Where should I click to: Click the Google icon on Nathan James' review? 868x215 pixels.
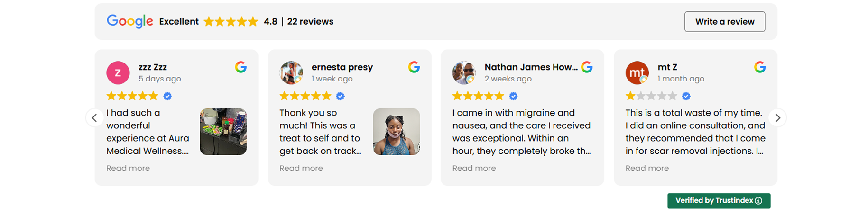587,67
